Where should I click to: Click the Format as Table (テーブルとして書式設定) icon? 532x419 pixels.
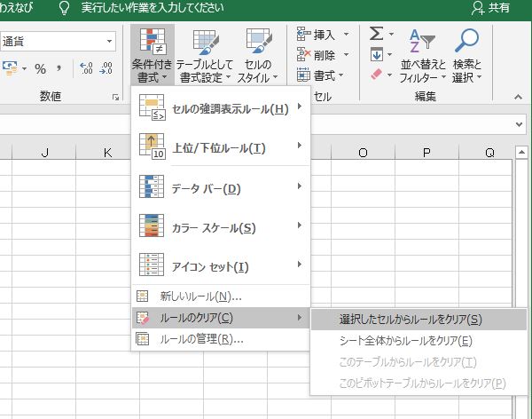tap(206, 42)
